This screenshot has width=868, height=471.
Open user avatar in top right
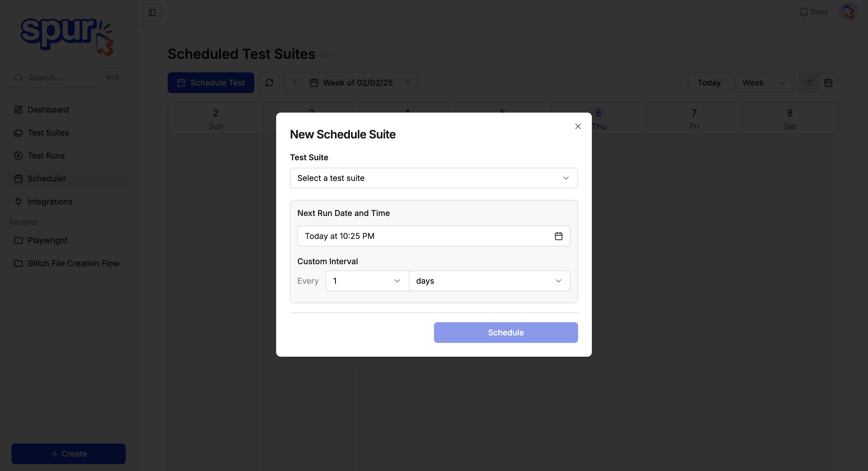click(848, 12)
